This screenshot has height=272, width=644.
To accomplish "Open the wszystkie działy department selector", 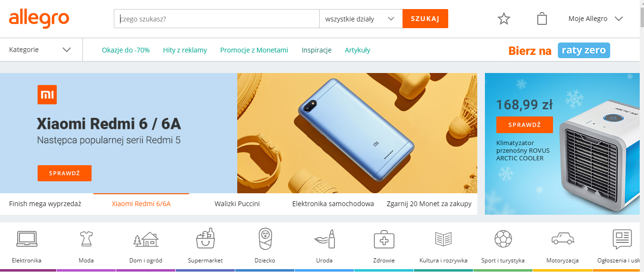I will click(x=361, y=19).
